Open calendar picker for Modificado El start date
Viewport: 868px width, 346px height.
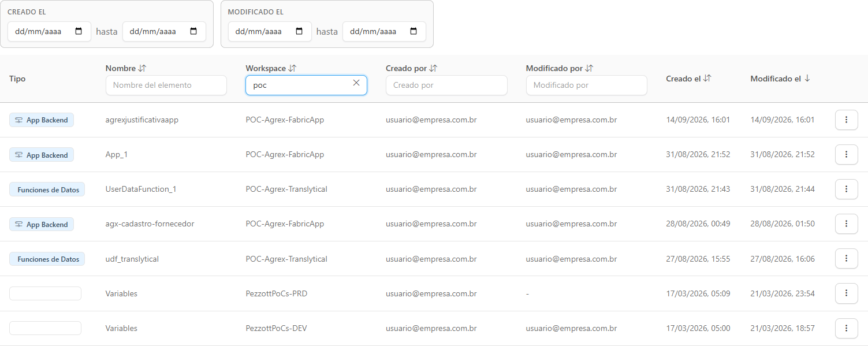(299, 32)
